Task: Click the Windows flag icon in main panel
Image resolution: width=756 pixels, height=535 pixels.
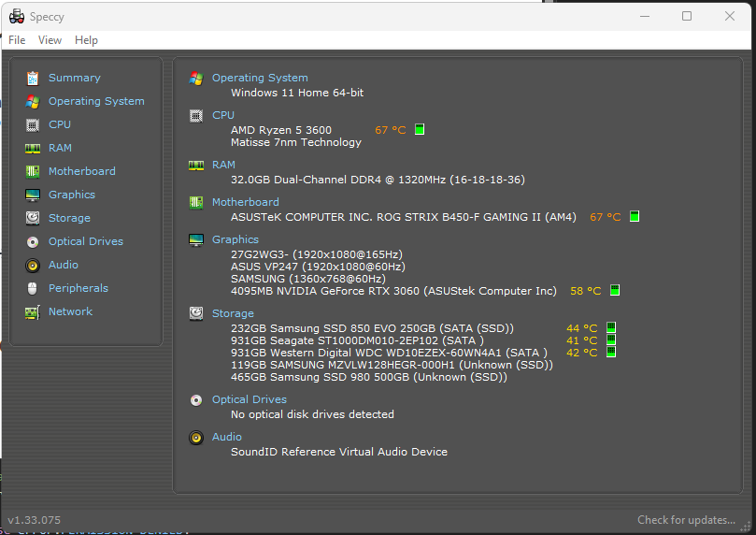Action: coord(195,79)
